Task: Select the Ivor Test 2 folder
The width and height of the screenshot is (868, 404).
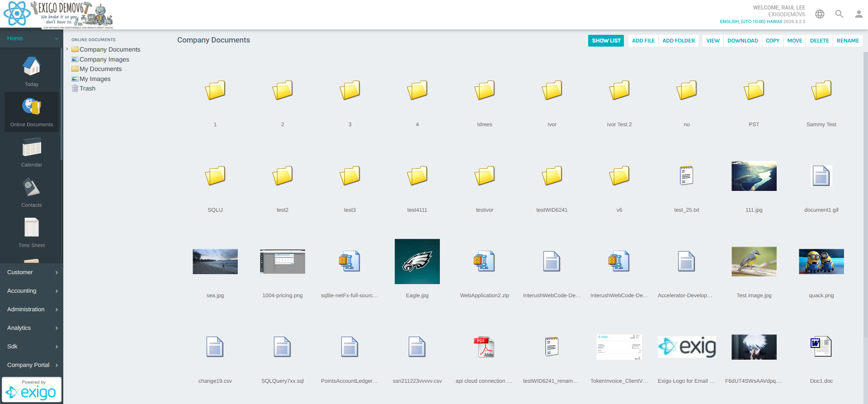Action: 619,90
